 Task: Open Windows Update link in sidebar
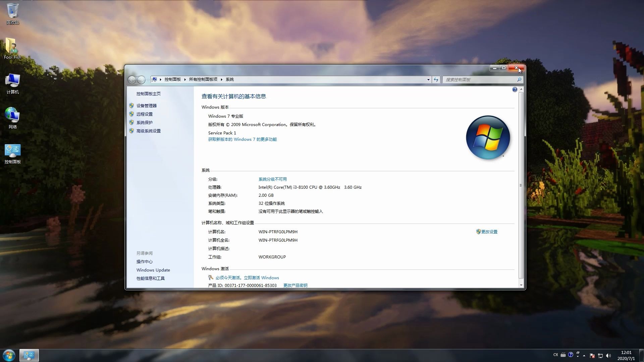point(153,270)
